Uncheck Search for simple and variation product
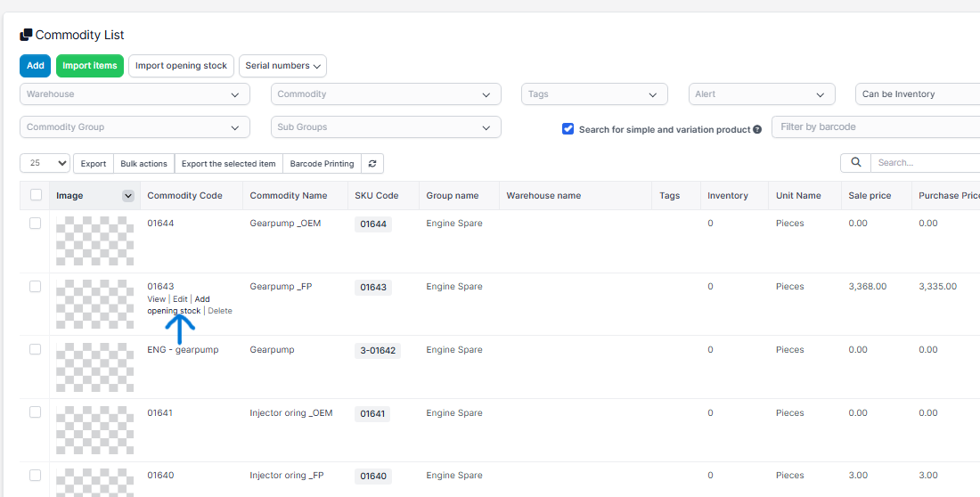Screen dimensions: 980x497 (x=568, y=129)
